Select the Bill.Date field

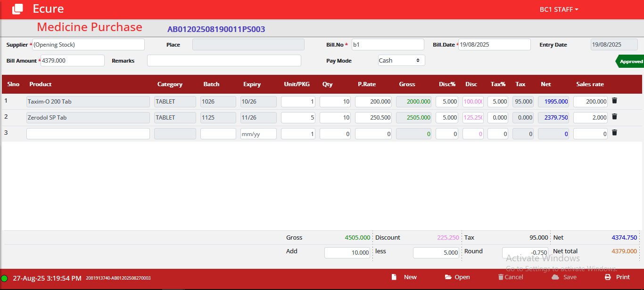[495, 45]
